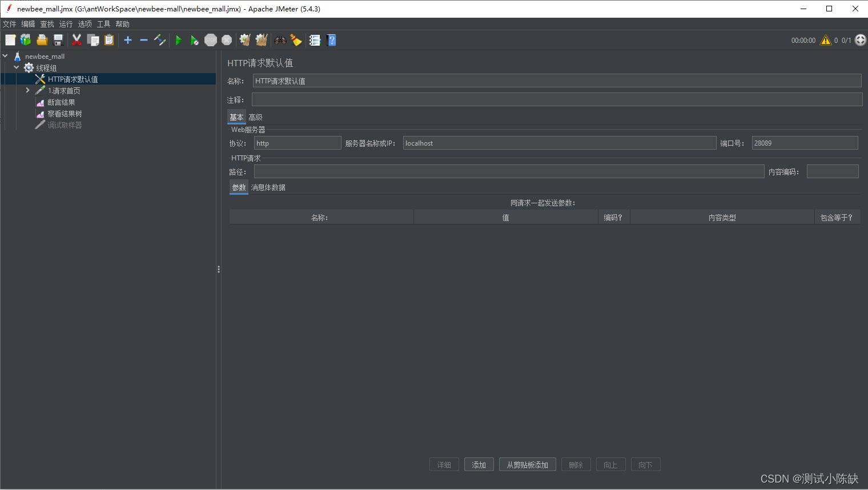
Task: Click the New test plan icon
Action: 10,40
